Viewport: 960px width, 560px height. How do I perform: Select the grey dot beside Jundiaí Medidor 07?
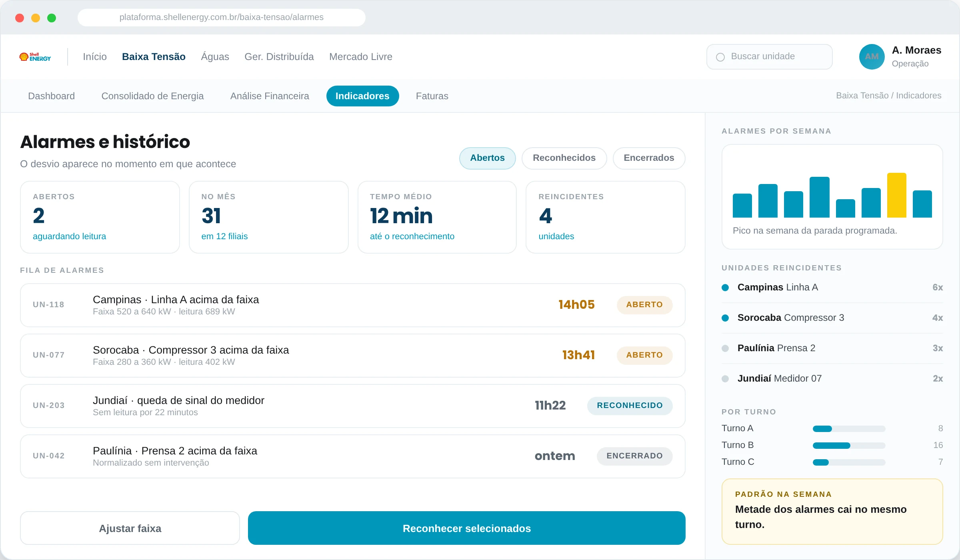tap(725, 379)
